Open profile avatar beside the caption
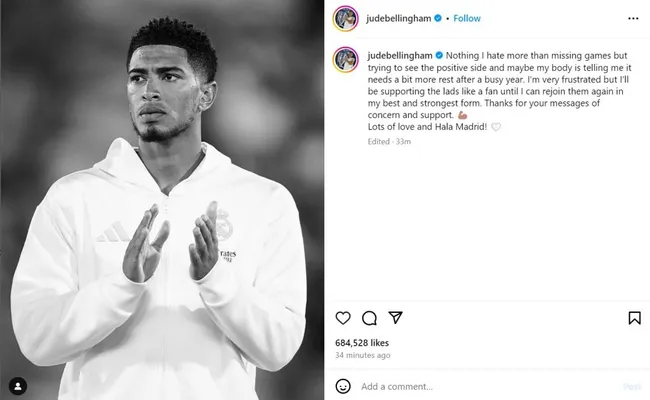Viewport: 650px width, 400px height. [345, 60]
